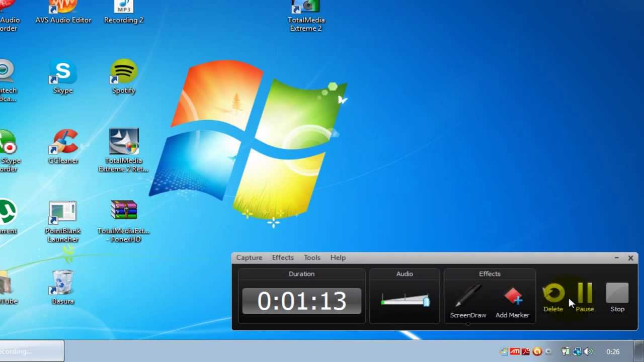This screenshot has width=644, height=362.
Task: Select the Recording 2 MP3 file
Action: tap(124, 12)
